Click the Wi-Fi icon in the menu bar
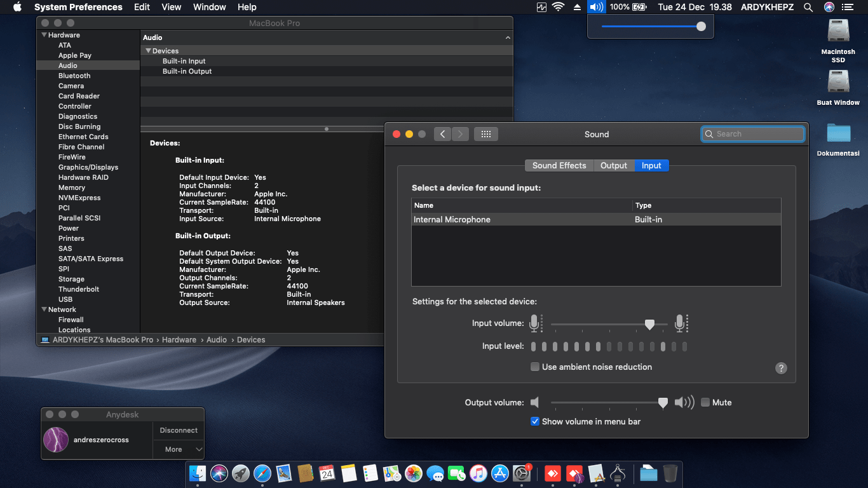This screenshot has height=488, width=868. point(559,7)
